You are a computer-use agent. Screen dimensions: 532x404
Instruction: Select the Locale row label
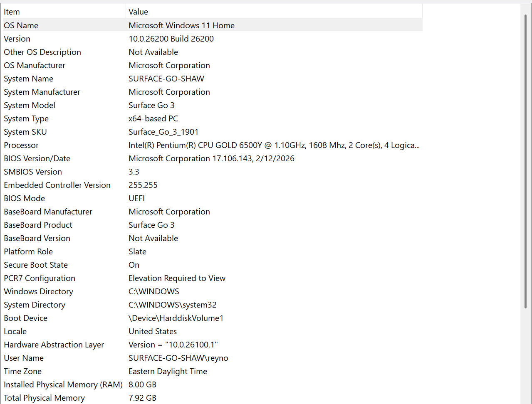pyautogui.click(x=15, y=331)
